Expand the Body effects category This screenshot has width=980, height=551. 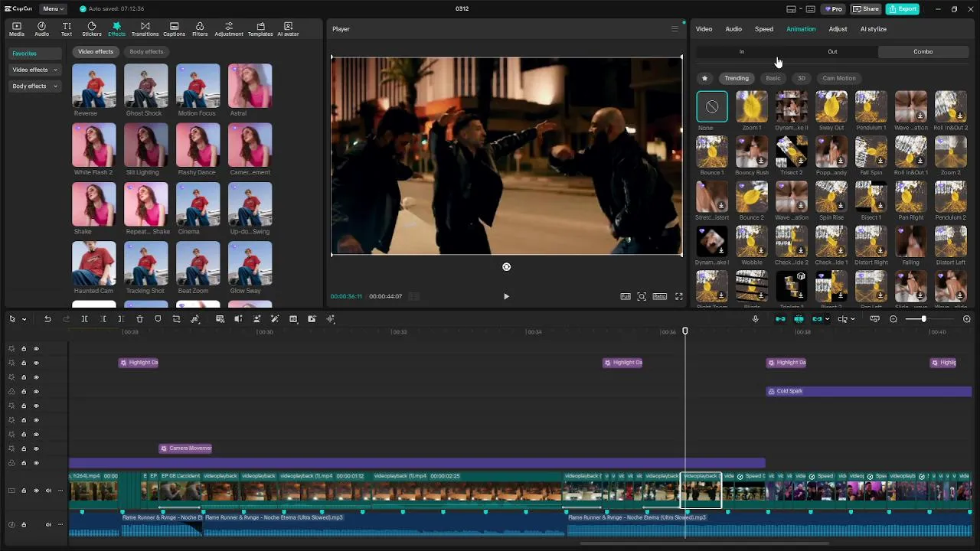pos(35,86)
